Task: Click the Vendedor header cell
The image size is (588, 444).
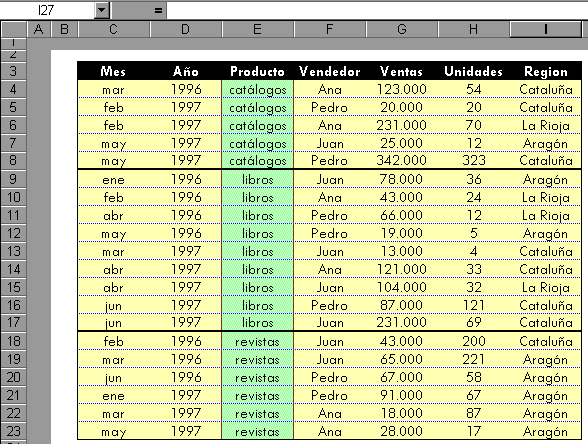Action: click(x=329, y=71)
